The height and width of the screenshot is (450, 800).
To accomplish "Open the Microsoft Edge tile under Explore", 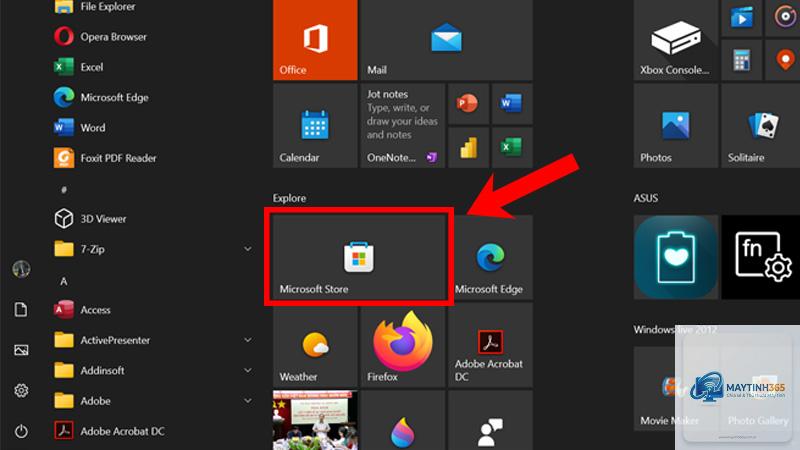I will 490,257.
